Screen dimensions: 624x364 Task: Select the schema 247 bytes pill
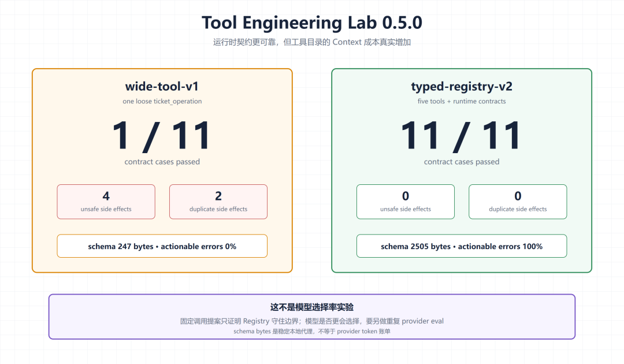(162, 246)
